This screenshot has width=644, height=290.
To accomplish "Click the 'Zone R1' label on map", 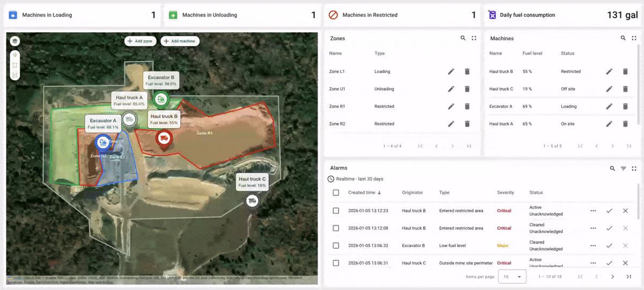I will (x=204, y=133).
